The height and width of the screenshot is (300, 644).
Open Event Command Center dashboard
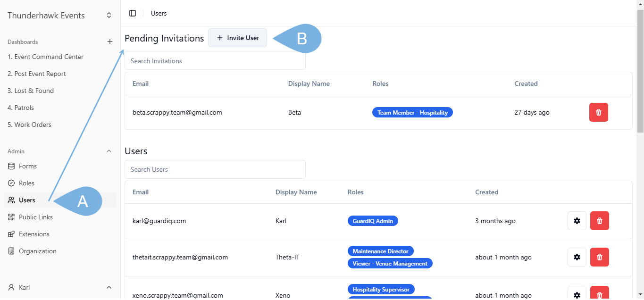[x=45, y=57]
